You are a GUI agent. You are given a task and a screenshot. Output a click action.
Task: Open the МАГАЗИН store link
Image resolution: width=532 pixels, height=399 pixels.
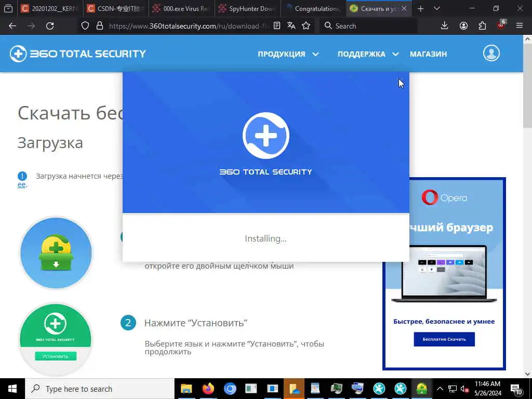point(428,54)
